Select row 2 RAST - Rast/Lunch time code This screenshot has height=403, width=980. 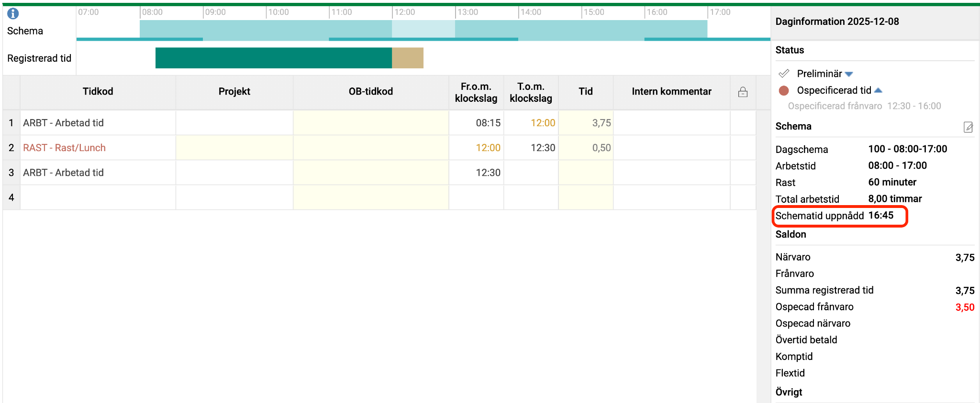pyautogui.click(x=65, y=148)
